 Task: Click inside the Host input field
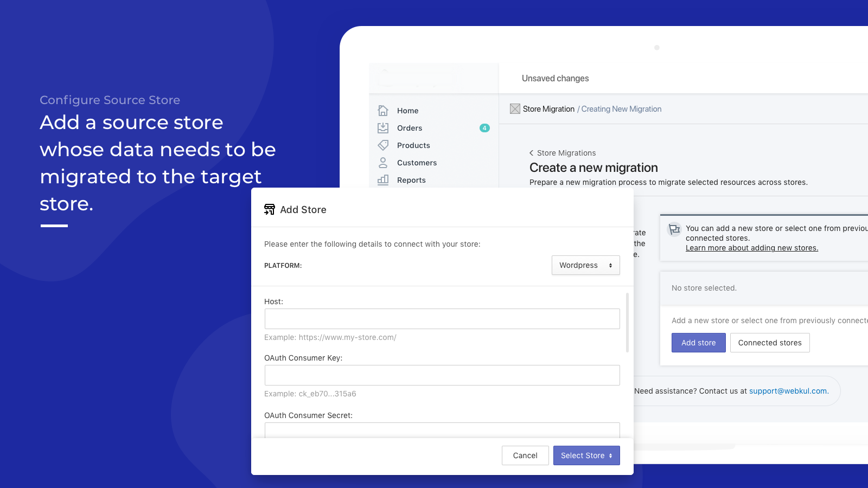(x=442, y=319)
